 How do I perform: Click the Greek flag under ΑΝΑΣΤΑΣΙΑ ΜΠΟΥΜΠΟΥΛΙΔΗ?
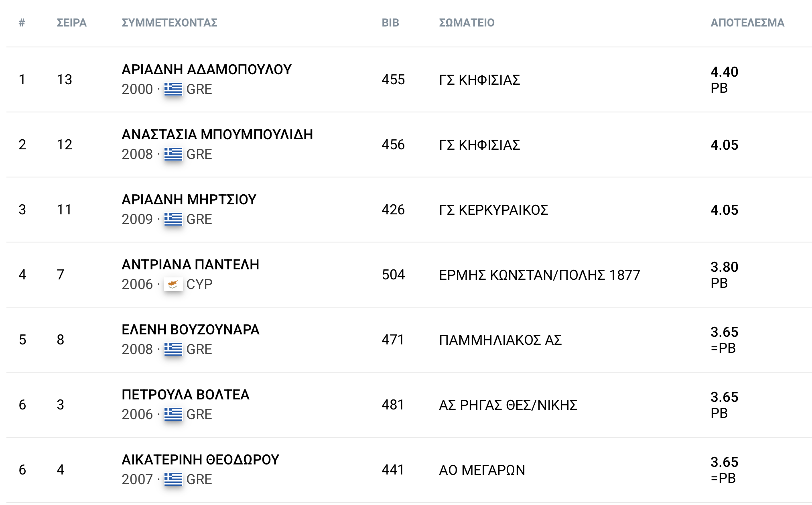(173, 154)
